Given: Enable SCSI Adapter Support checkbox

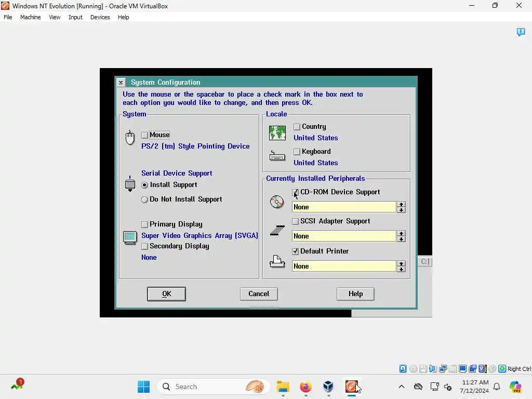Looking at the screenshot, I should click(x=296, y=221).
